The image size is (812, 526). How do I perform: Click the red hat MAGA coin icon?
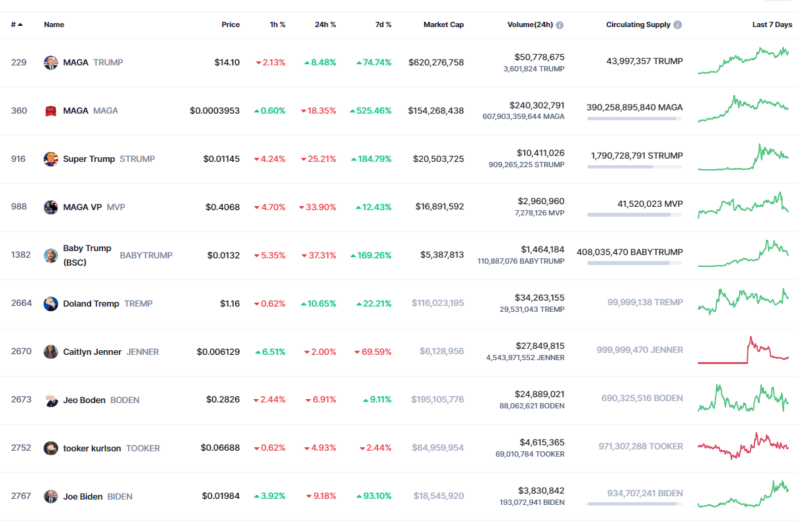pos(51,111)
